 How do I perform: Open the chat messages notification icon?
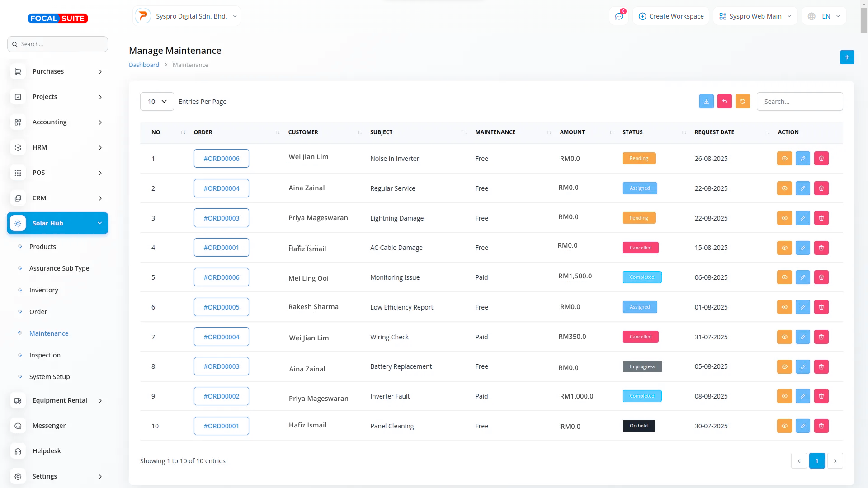(619, 16)
